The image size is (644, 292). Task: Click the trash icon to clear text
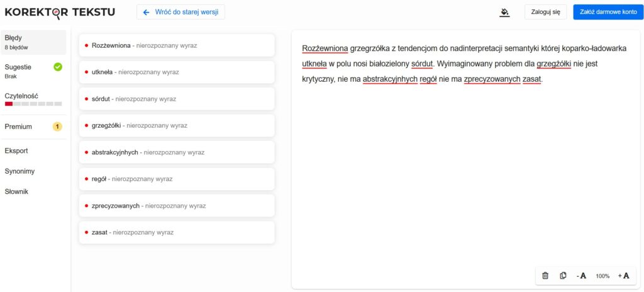[545, 276]
